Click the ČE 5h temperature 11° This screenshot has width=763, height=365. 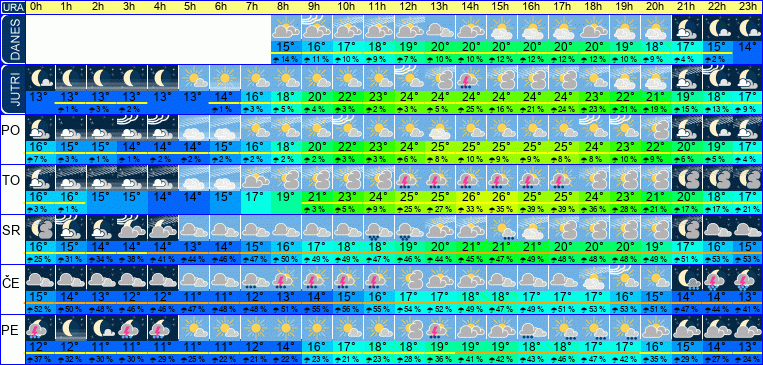[194, 297]
